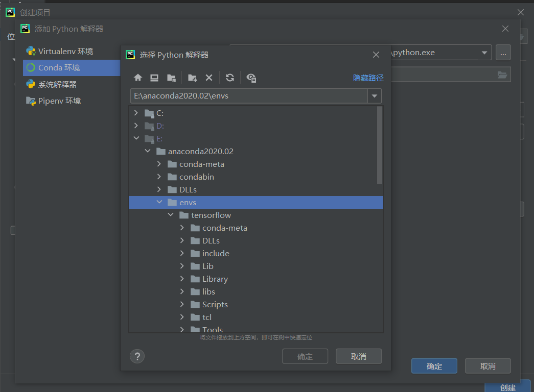Screen dimensions: 534x392
Task: Open the python.exe interpreter dropdown
Action: pos(483,52)
